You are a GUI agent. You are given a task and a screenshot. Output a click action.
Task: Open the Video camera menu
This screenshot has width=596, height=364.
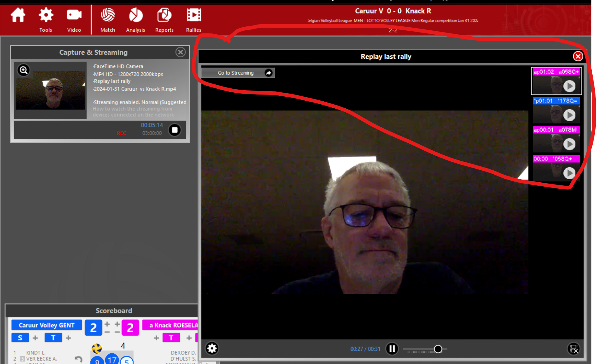74,20
